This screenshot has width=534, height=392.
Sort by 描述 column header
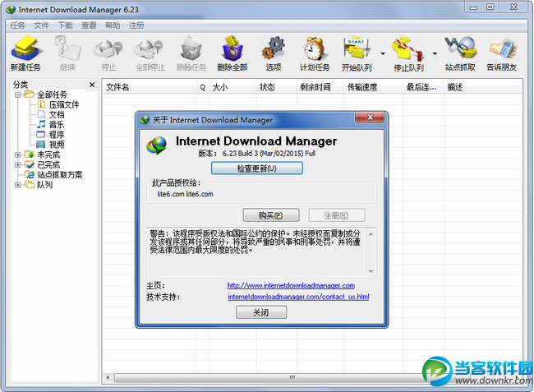(483, 87)
